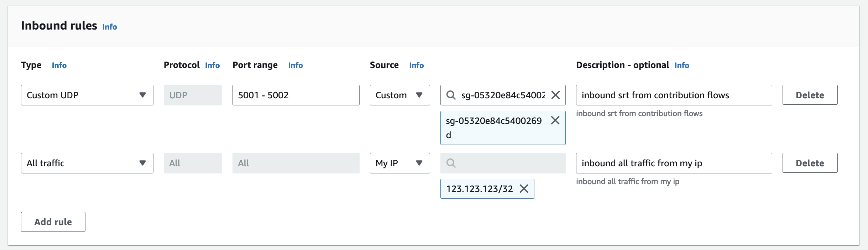Open the All traffic type dropdown
The height and width of the screenshot is (250, 868).
click(x=87, y=163)
